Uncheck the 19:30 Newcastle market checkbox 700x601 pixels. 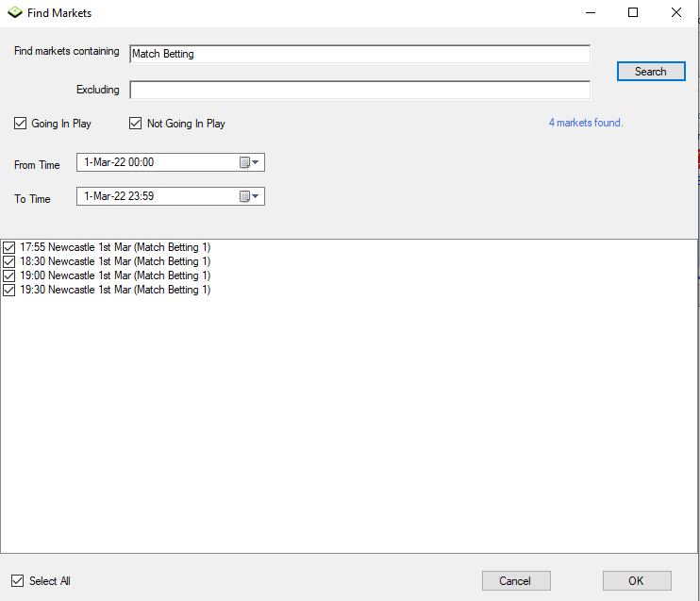pyautogui.click(x=9, y=290)
